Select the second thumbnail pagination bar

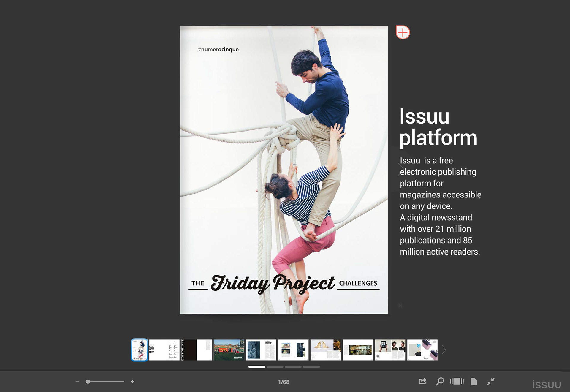pyautogui.click(x=275, y=367)
